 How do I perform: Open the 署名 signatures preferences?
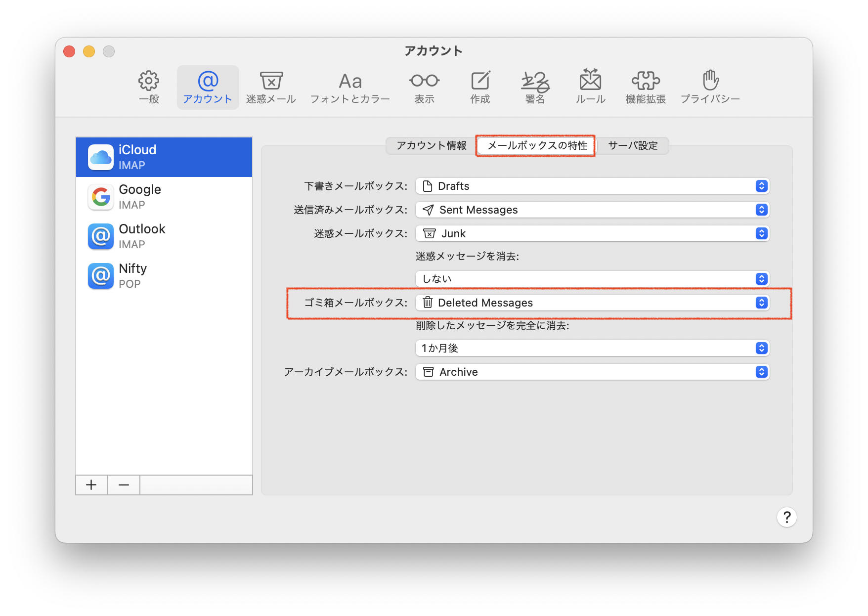pos(535,87)
